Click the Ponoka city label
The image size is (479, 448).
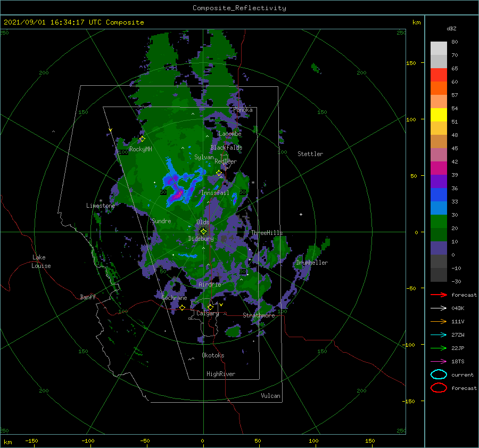point(243,110)
